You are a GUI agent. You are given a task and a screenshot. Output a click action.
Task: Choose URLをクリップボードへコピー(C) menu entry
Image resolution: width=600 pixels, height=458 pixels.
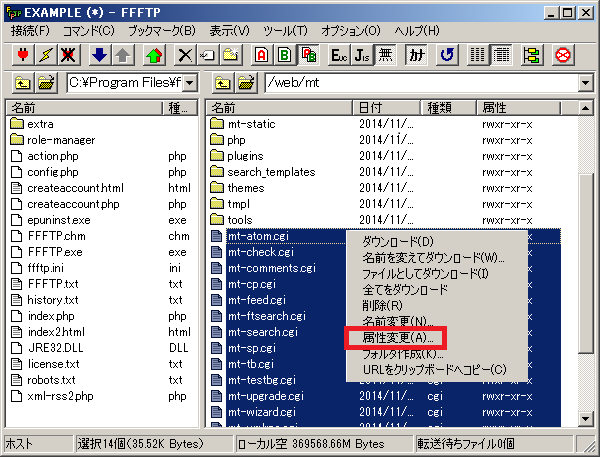(x=435, y=370)
